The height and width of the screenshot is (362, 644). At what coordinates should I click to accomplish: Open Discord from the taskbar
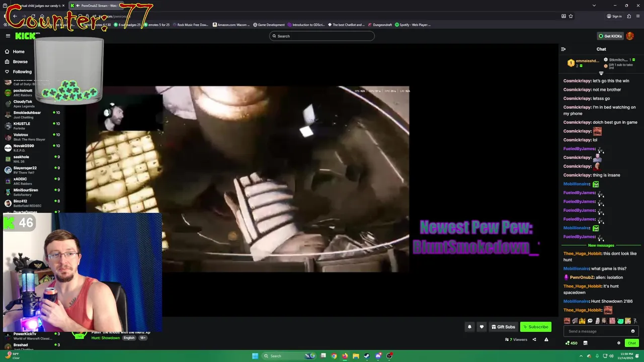378,356
